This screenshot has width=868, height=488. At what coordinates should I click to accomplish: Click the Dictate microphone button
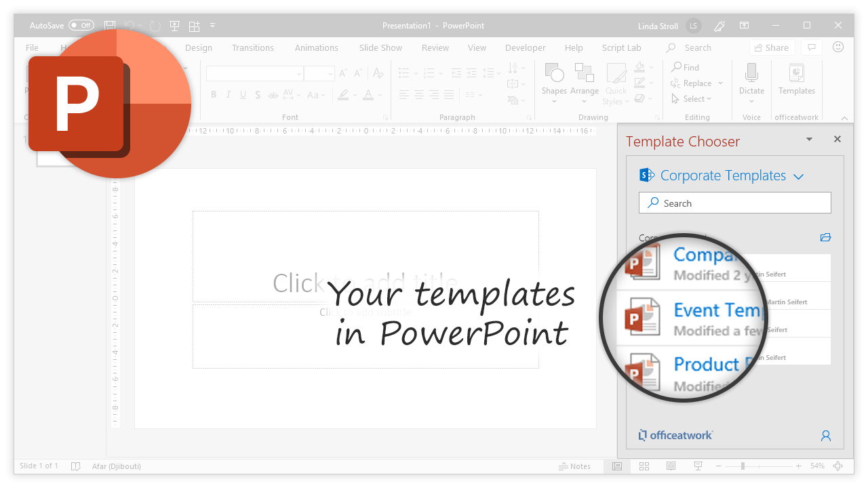tap(751, 83)
